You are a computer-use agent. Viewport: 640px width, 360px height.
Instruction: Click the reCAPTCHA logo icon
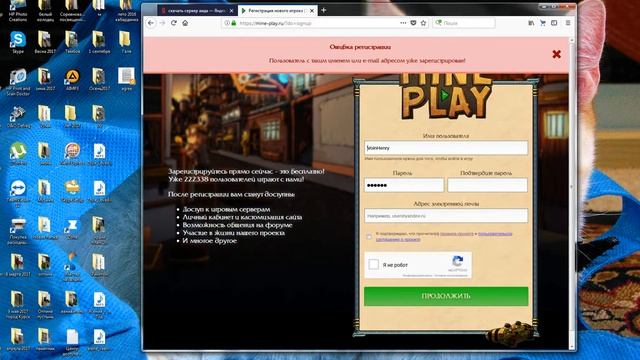click(458, 261)
